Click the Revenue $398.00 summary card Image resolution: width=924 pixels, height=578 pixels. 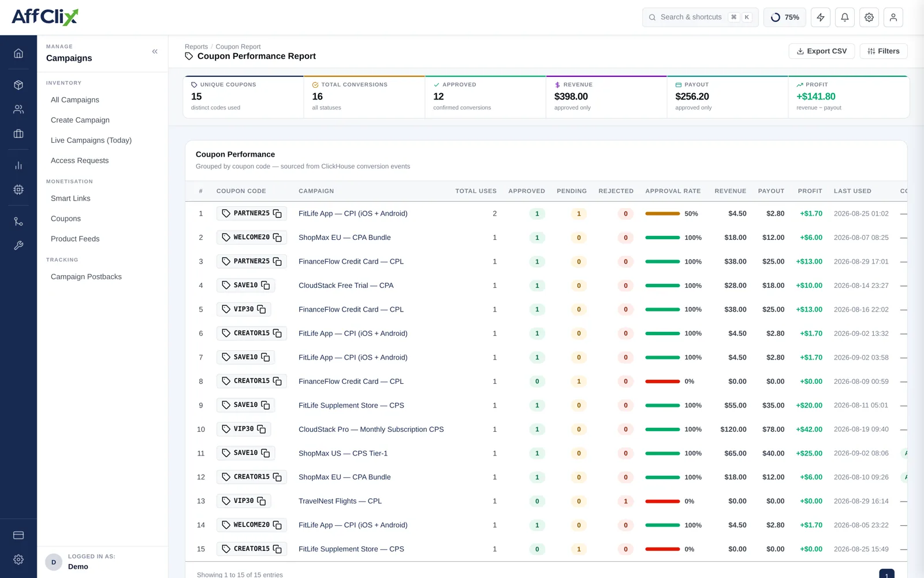[x=606, y=97]
